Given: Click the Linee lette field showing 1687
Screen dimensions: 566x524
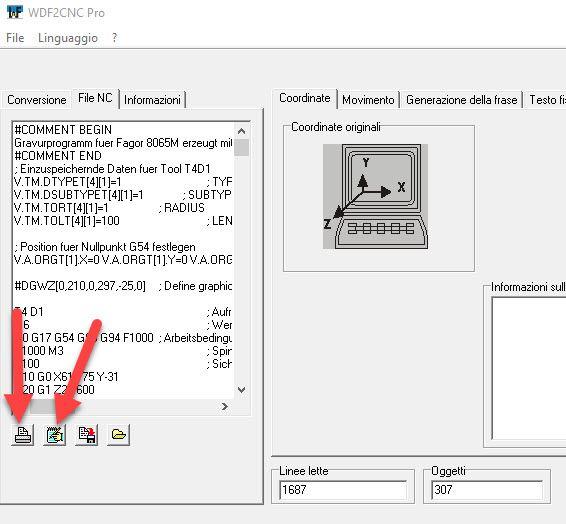Looking at the screenshot, I should 343,490.
